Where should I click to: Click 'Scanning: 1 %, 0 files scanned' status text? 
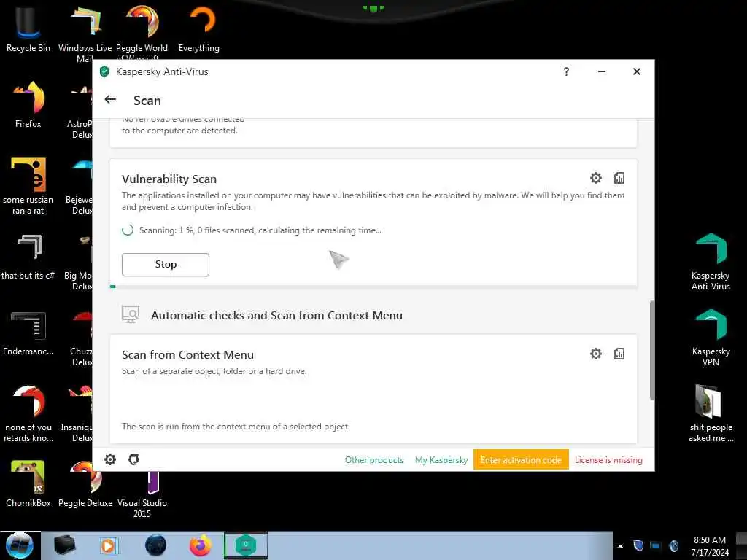(260, 230)
